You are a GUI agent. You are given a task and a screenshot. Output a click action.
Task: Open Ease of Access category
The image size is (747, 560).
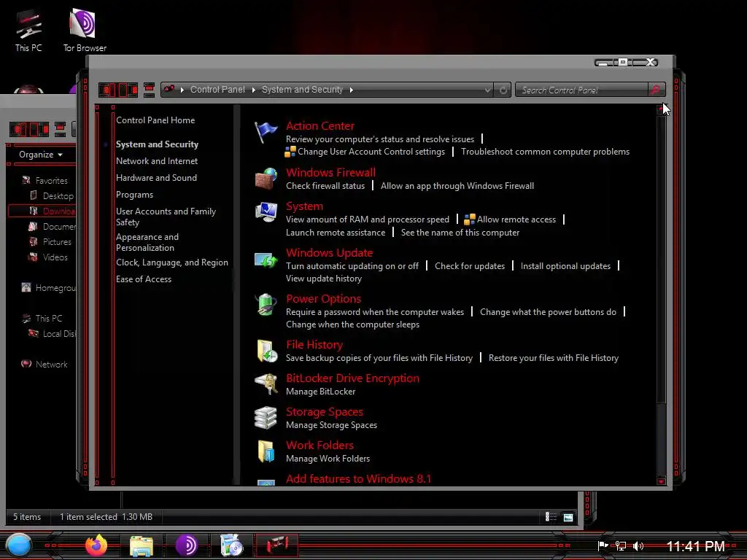tap(144, 279)
